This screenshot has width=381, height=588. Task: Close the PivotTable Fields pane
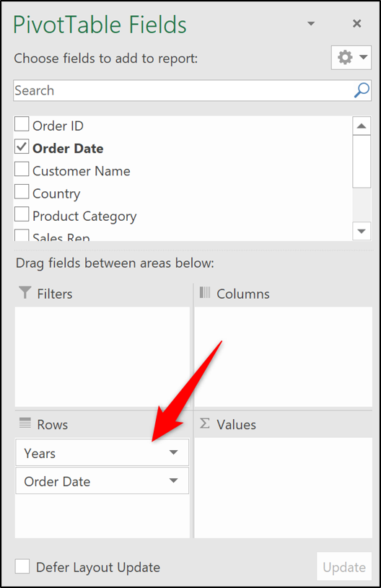[x=357, y=24]
